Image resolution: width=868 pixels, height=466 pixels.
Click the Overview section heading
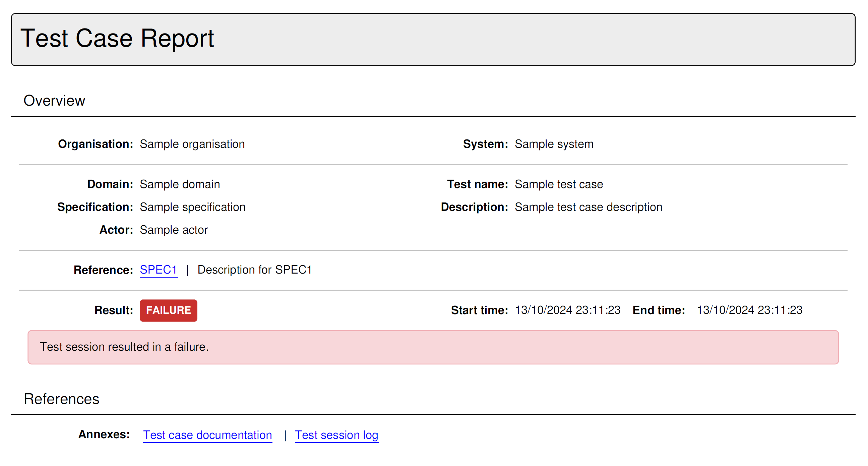click(x=54, y=101)
